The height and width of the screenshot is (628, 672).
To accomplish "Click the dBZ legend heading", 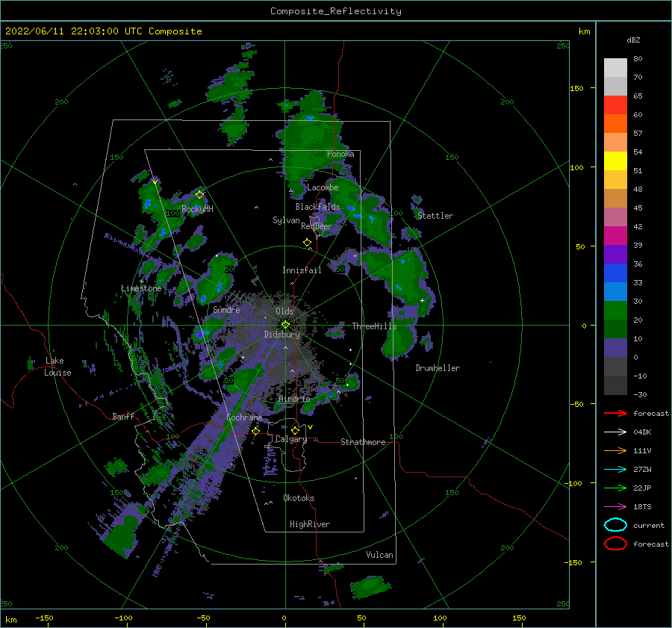I will (633, 40).
